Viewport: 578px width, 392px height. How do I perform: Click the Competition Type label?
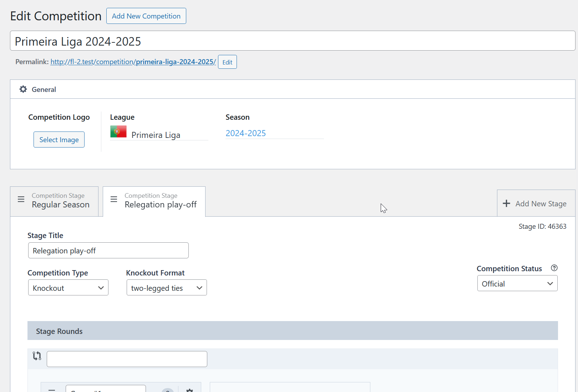58,273
